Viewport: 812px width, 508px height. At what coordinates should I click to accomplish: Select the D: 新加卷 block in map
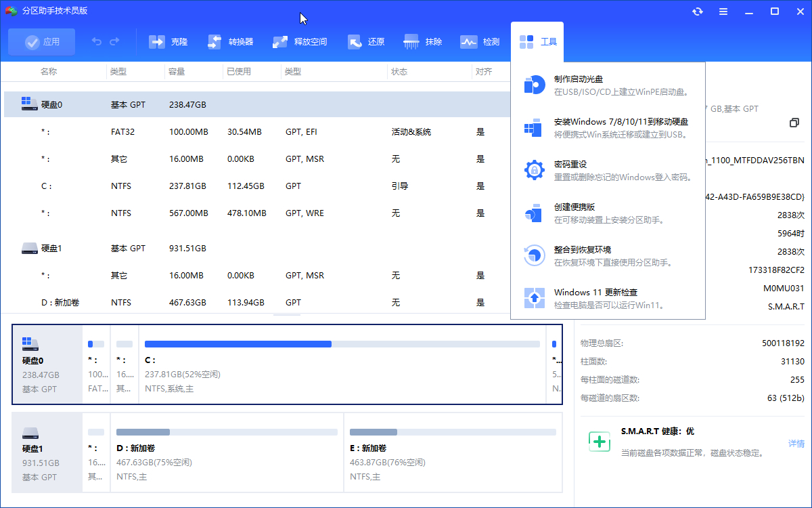(227, 452)
